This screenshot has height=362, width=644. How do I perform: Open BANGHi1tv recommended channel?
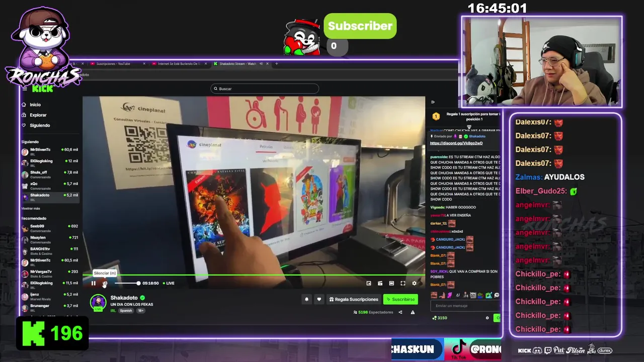pyautogui.click(x=50, y=250)
